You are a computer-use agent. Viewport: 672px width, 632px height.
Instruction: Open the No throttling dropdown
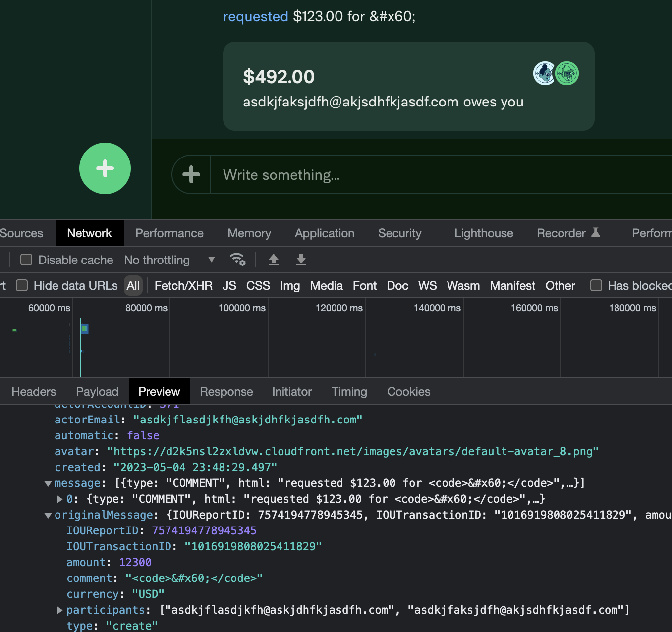(169, 260)
